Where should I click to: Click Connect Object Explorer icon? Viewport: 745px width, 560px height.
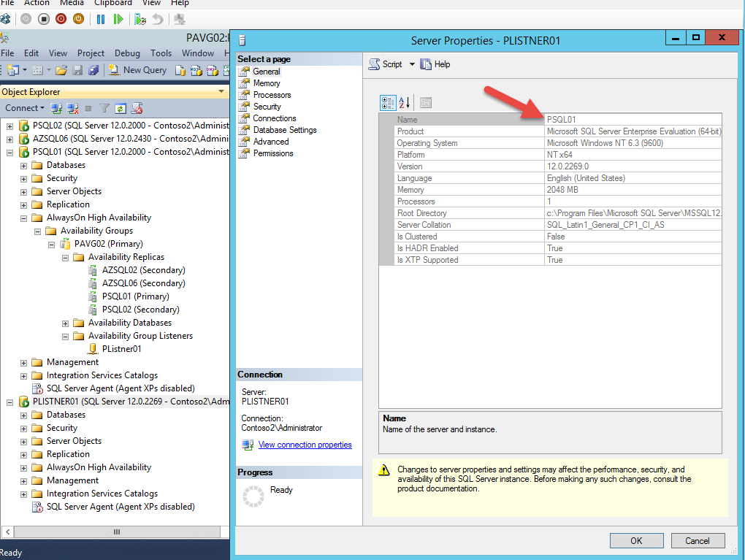pos(56,108)
